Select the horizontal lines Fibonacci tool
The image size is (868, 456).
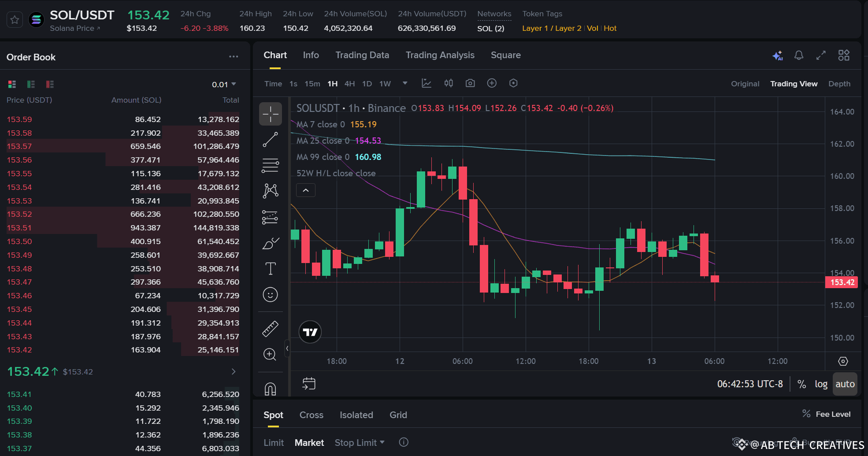(x=271, y=165)
